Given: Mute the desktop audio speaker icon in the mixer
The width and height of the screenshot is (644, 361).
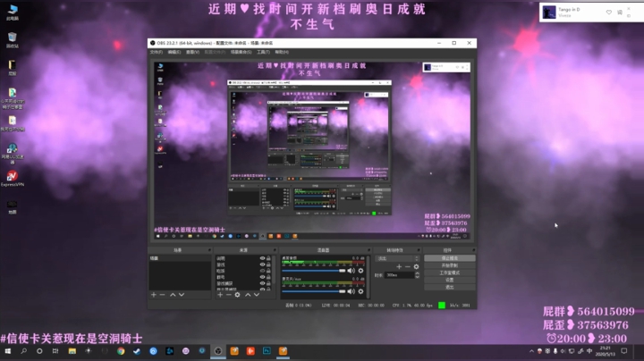Looking at the screenshot, I should coord(352,271).
